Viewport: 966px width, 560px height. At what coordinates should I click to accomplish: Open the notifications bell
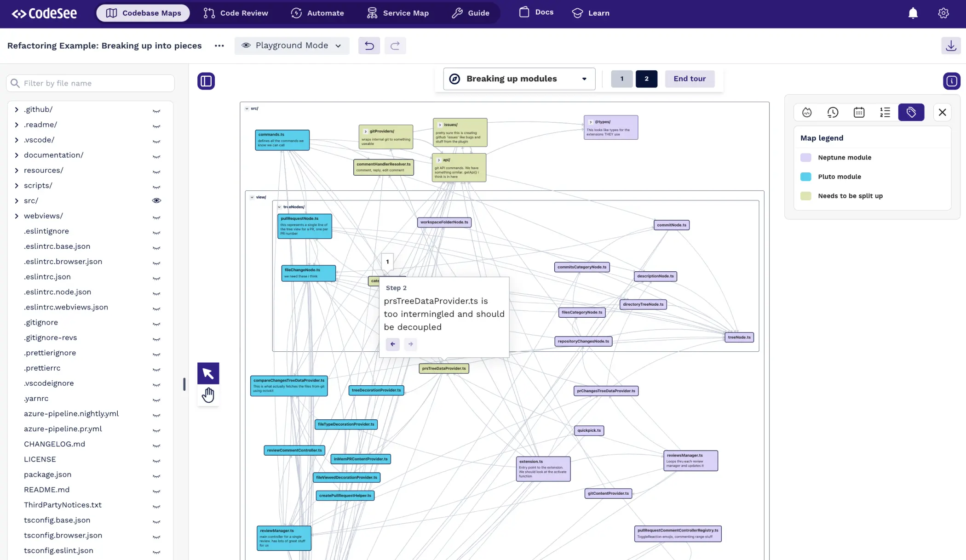(x=913, y=13)
